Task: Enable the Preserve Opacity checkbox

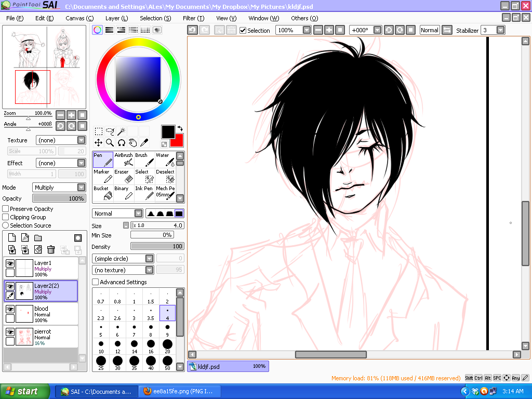Action: click(x=6, y=209)
